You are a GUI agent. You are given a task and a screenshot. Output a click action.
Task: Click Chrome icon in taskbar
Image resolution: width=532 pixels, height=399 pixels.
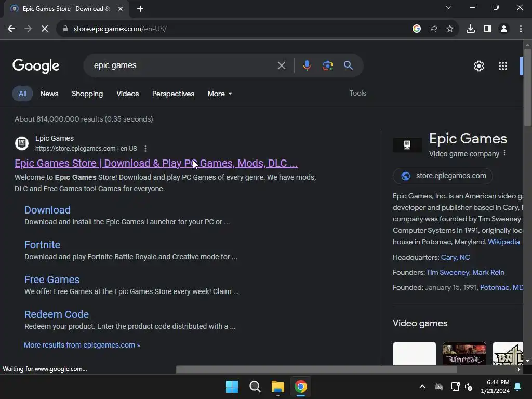[x=301, y=387]
